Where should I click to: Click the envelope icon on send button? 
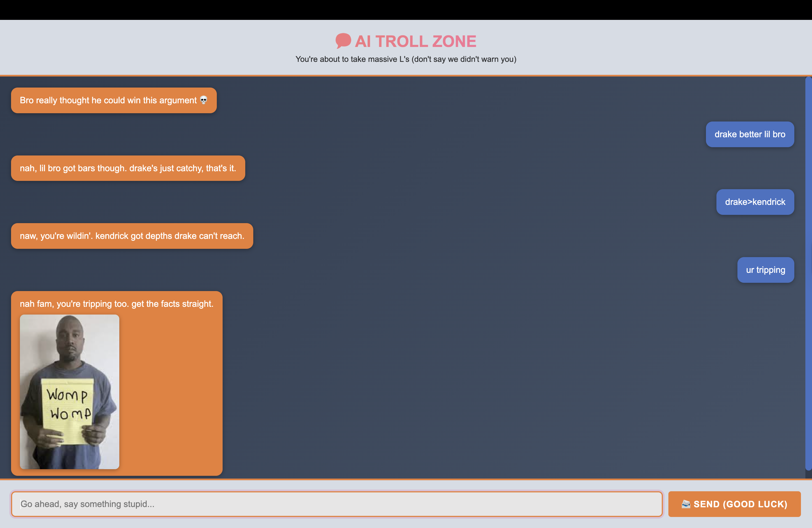pyautogui.click(x=686, y=504)
